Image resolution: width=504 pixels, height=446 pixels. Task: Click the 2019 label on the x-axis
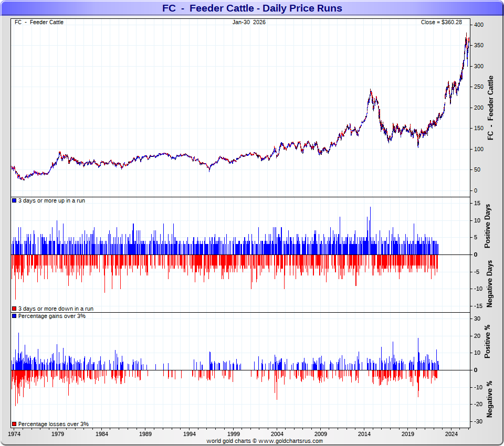pos(408,434)
